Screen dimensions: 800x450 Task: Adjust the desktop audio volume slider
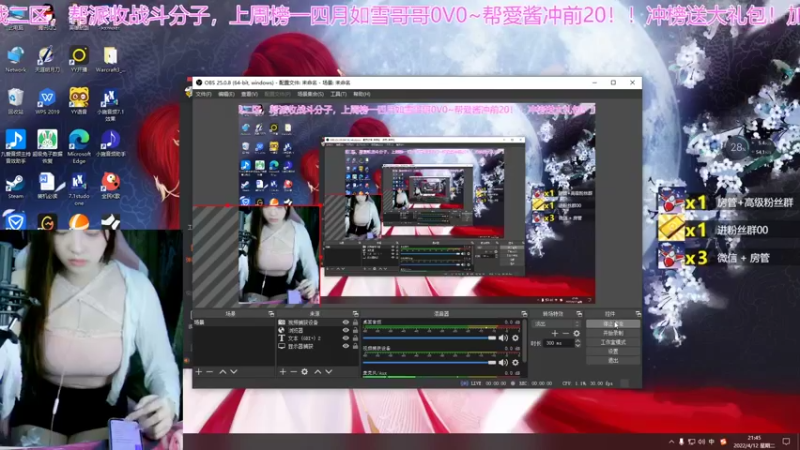click(429, 338)
